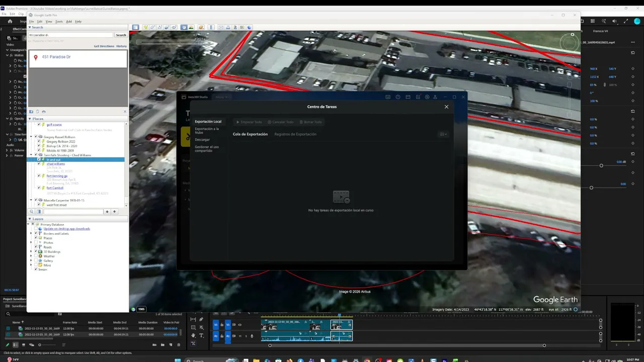
Task: Open the Google Earth File menu
Action: [x=31, y=22]
